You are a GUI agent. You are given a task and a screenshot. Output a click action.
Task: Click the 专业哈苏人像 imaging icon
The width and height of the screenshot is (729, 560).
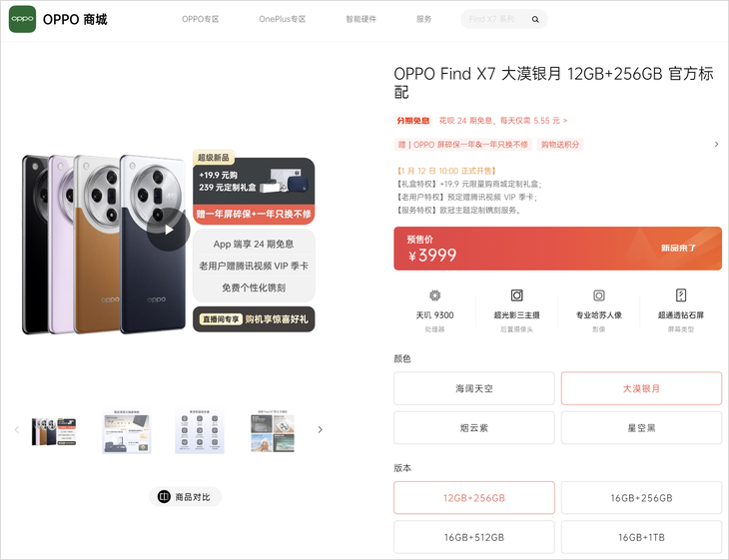[599, 295]
